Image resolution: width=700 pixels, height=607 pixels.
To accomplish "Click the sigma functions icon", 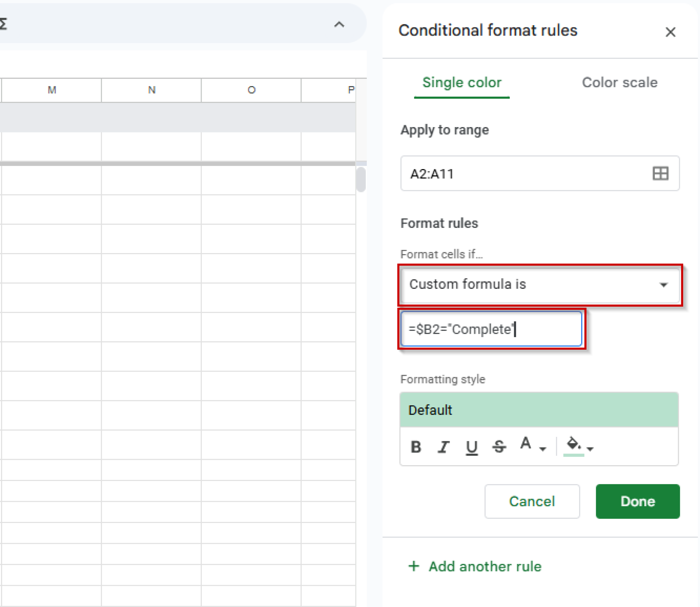I will click(x=3, y=23).
